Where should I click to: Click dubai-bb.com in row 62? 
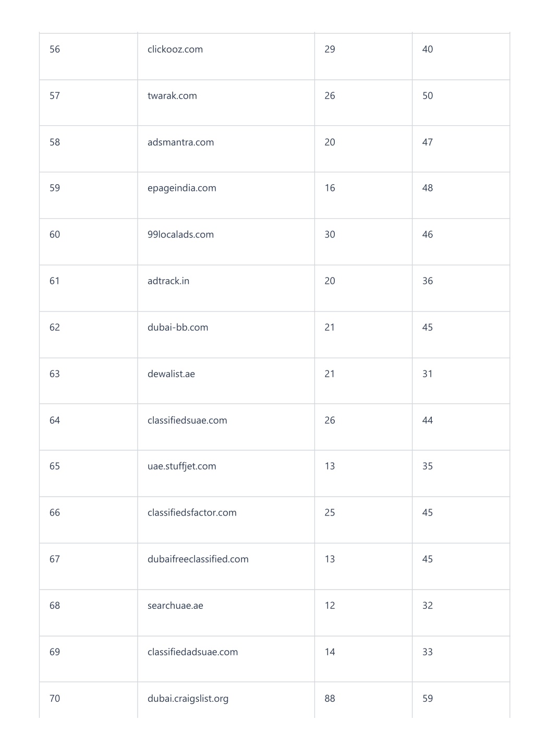tap(178, 328)
